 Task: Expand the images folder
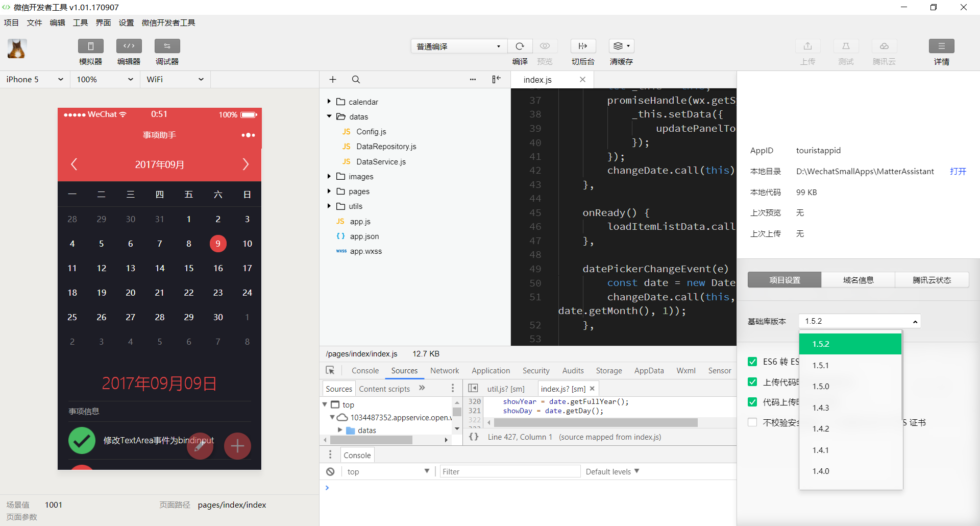(329, 176)
